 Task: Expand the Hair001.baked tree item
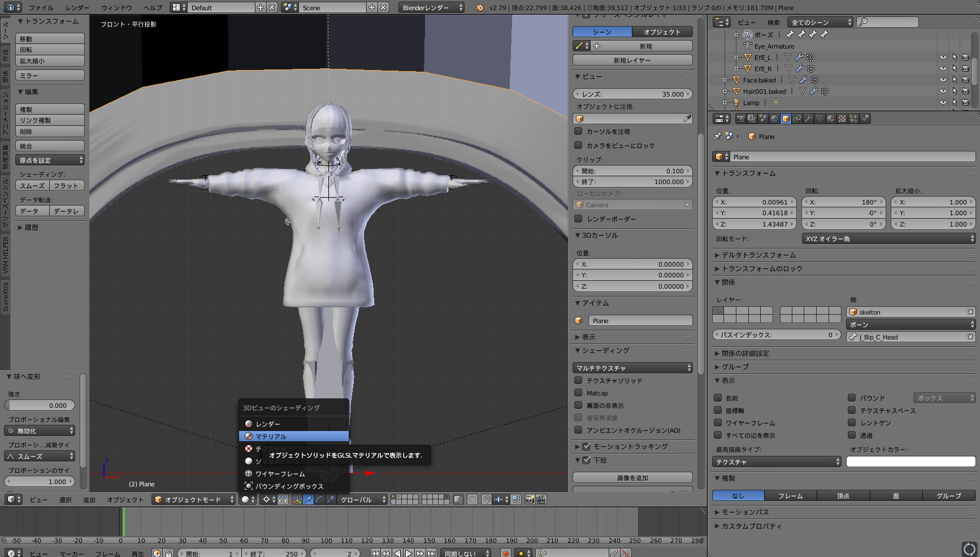(725, 92)
